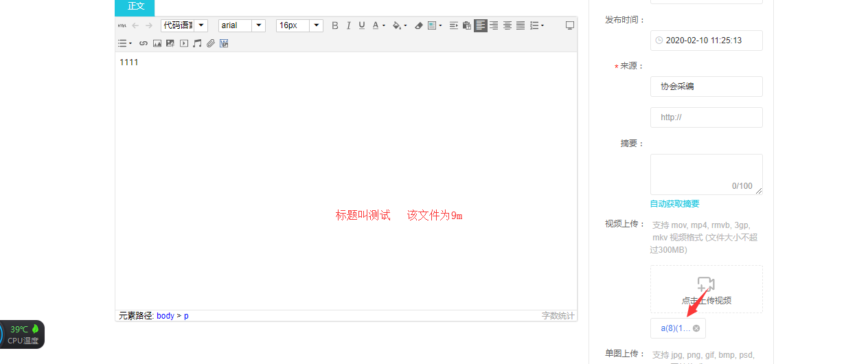Attach a file with the paperclip icon
Screen dimensions: 868x364
211,43
